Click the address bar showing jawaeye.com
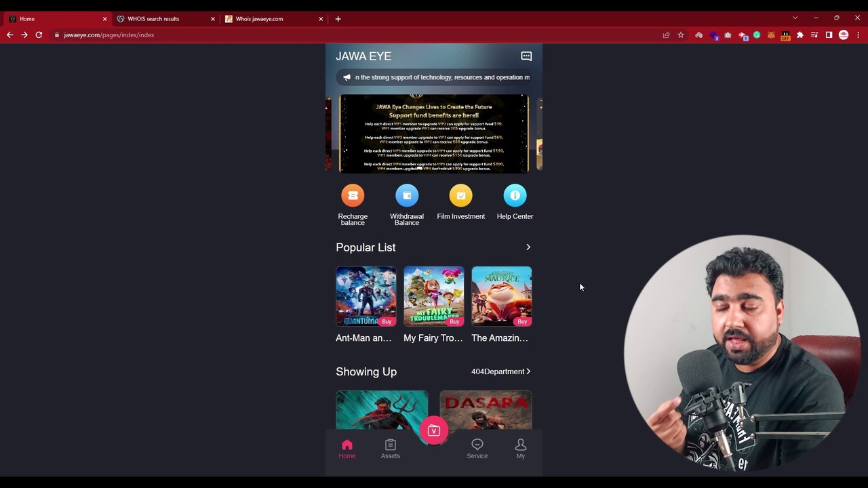 point(353,35)
